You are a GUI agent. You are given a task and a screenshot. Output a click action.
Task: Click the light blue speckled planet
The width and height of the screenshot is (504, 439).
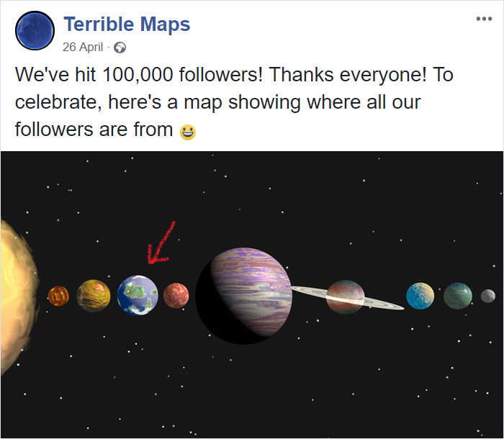point(420,296)
